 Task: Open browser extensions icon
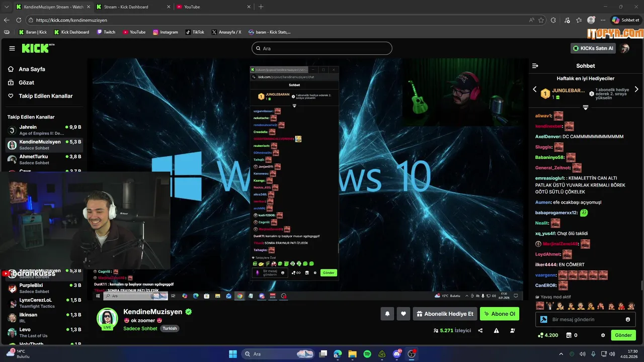554,20
